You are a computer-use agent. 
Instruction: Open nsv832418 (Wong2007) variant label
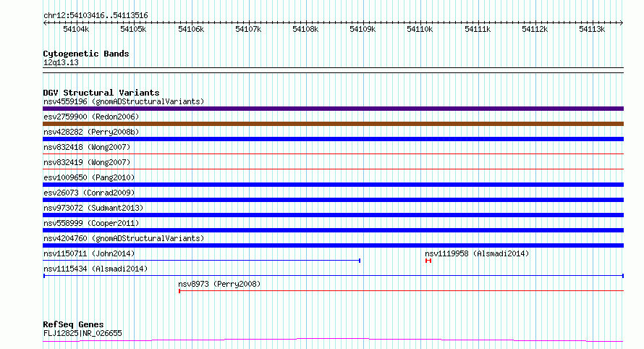[x=87, y=147]
